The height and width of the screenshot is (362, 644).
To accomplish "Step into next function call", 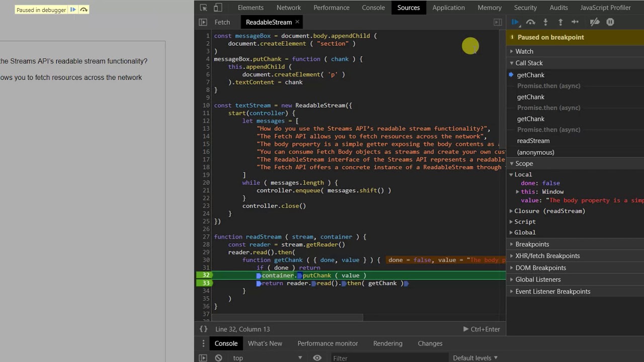I will tap(545, 22).
